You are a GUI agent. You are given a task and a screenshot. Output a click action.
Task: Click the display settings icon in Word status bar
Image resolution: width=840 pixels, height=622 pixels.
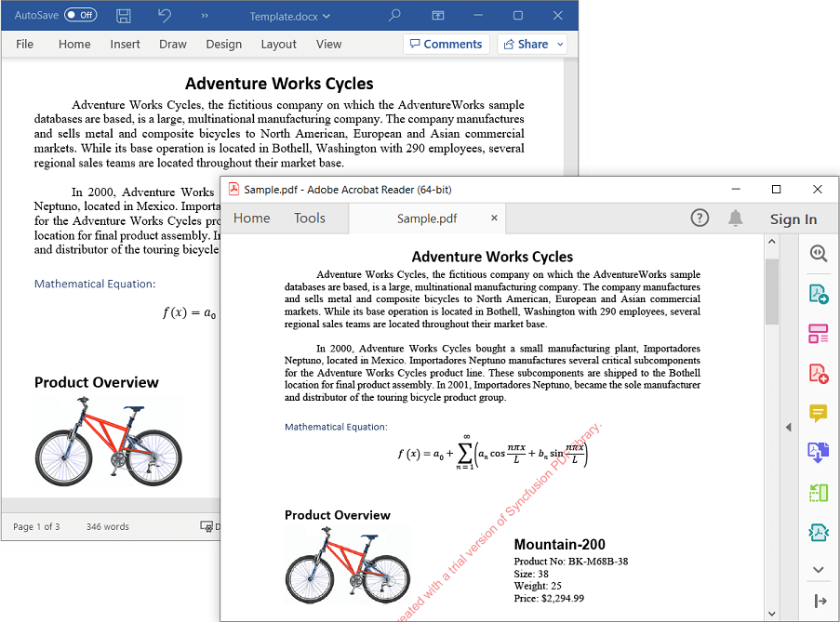pyautogui.click(x=207, y=527)
